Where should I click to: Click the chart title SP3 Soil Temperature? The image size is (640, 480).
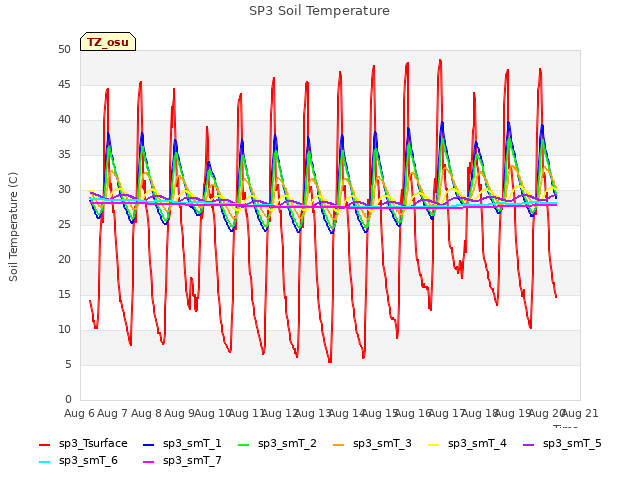tap(319, 11)
